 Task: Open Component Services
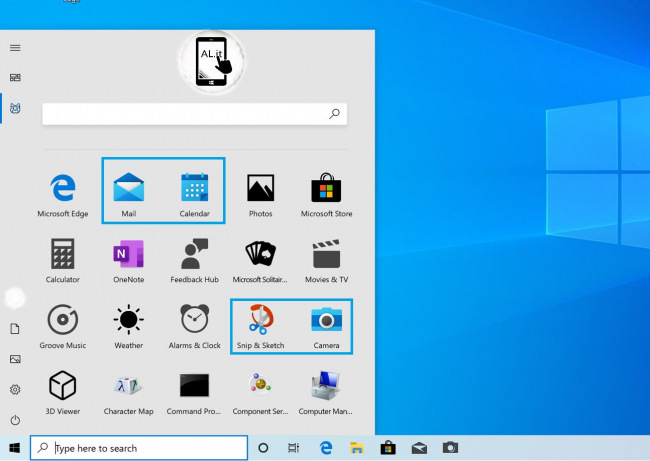click(260, 393)
